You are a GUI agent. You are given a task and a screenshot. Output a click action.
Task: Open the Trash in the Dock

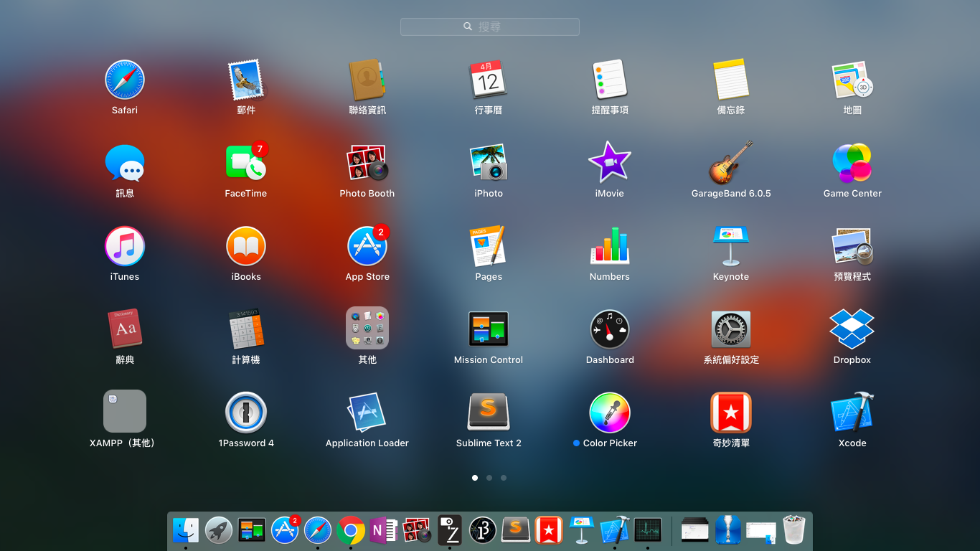[x=794, y=529]
